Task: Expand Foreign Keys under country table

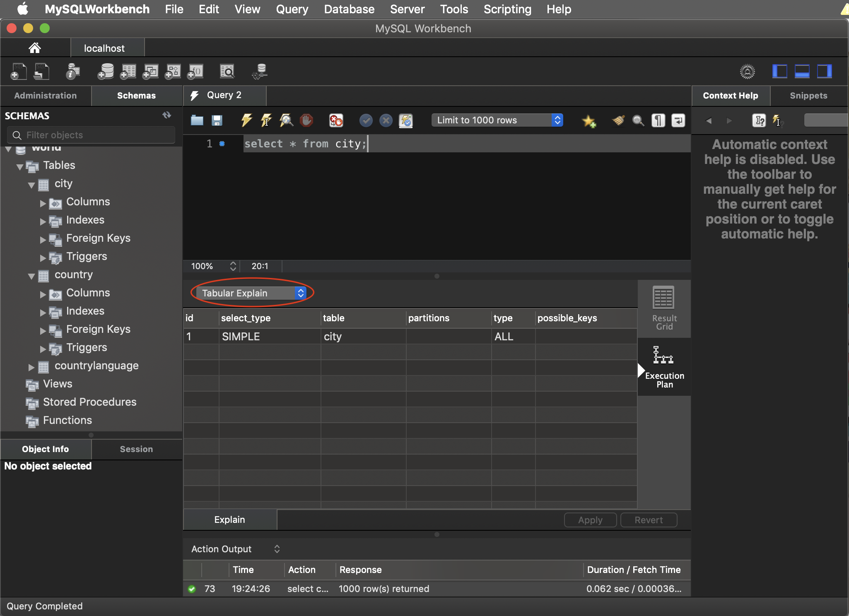Action: point(43,330)
